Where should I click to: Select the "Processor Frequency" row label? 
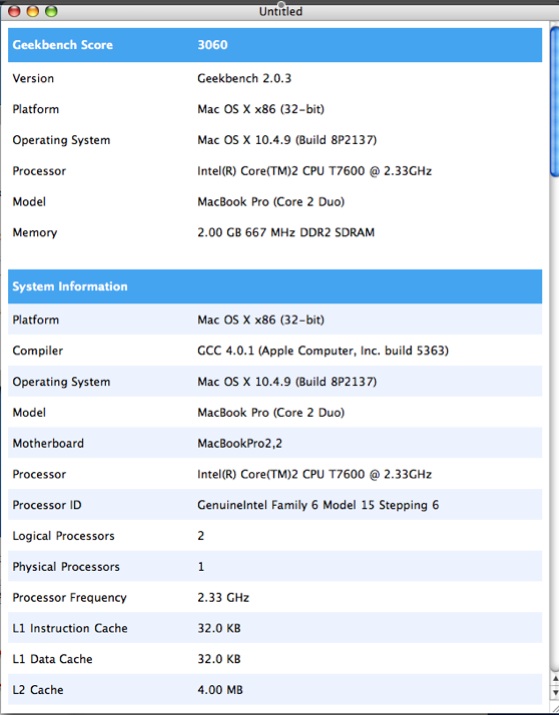click(x=69, y=597)
